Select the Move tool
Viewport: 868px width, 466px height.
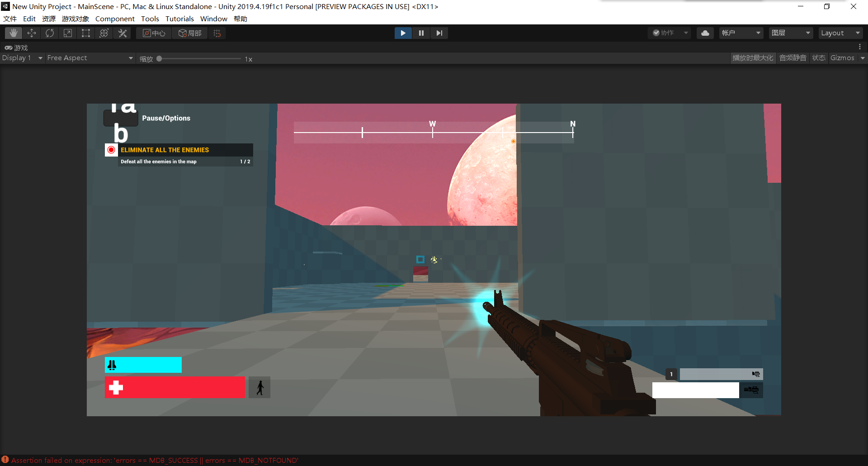point(31,33)
